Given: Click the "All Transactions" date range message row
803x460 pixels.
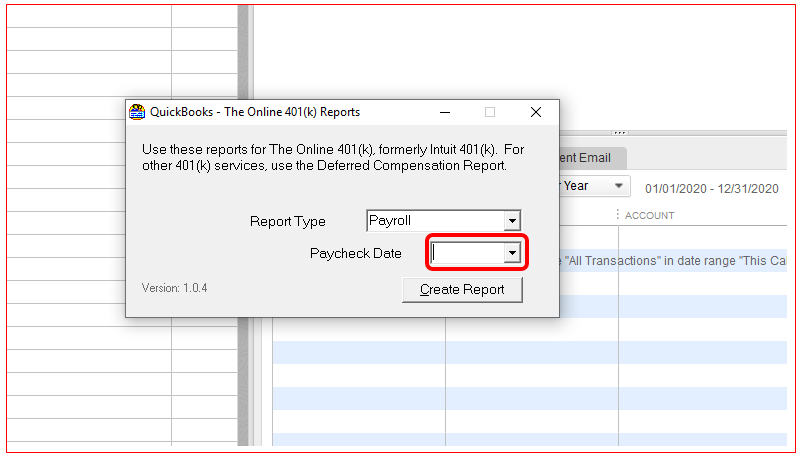Looking at the screenshot, I should click(672, 261).
